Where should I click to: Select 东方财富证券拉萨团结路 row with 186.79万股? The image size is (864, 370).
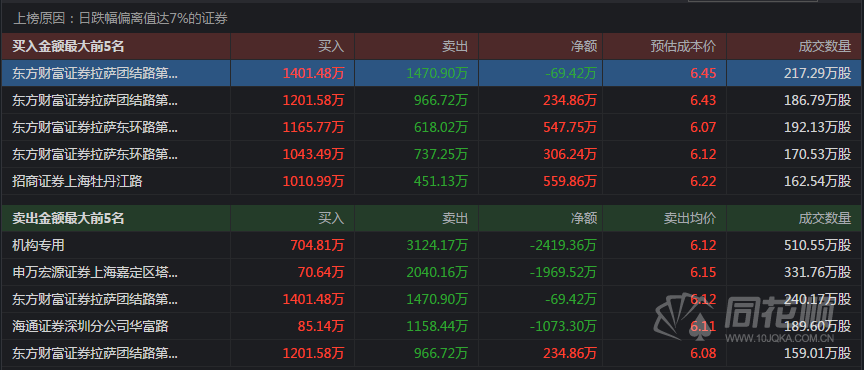(432, 100)
